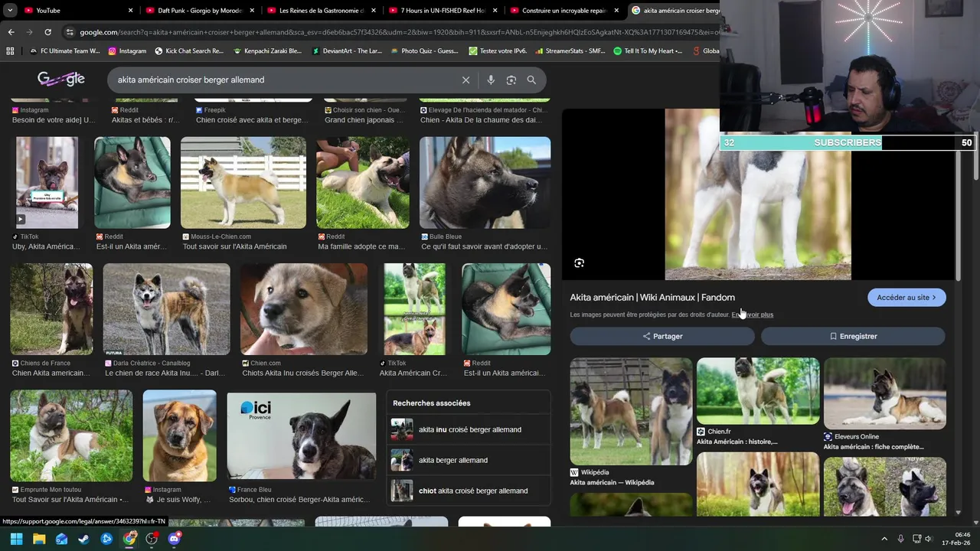
Task: Select related search akita inu croisé berger allemand
Action: 469,429
